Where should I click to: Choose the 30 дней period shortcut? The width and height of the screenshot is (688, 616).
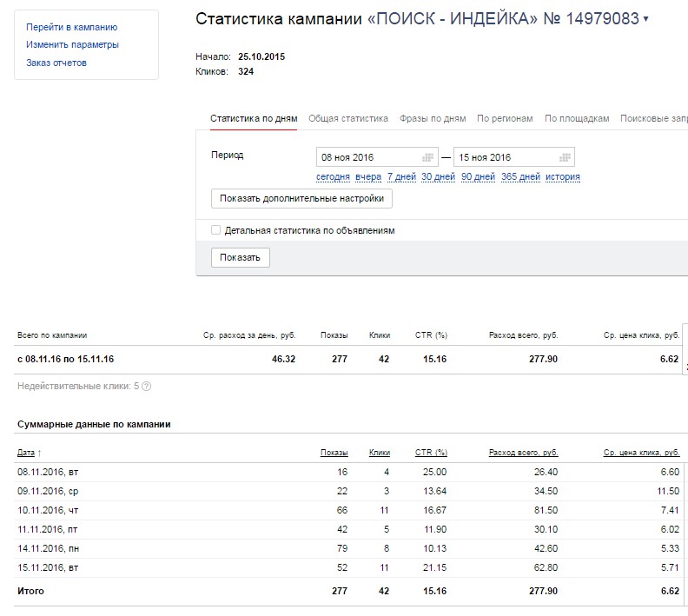coord(438,177)
